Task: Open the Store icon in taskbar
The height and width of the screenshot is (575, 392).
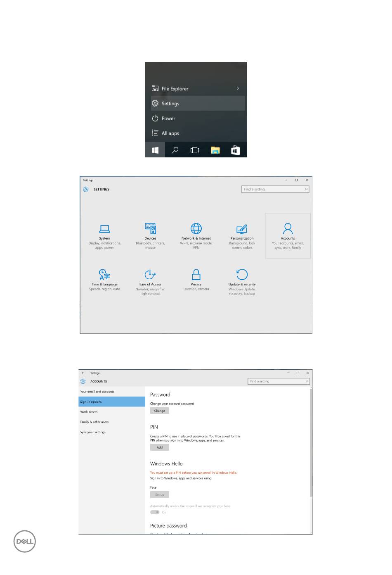Action: tap(235, 150)
